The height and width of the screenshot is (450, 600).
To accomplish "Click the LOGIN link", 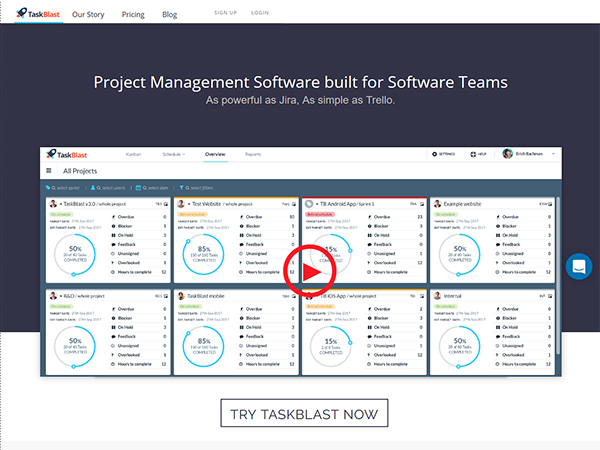I will tap(260, 13).
